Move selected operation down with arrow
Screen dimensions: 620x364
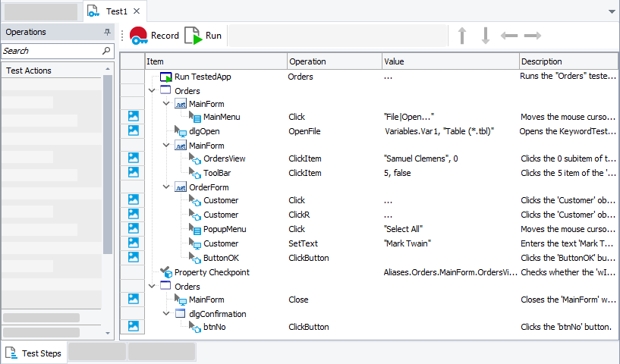click(x=486, y=36)
